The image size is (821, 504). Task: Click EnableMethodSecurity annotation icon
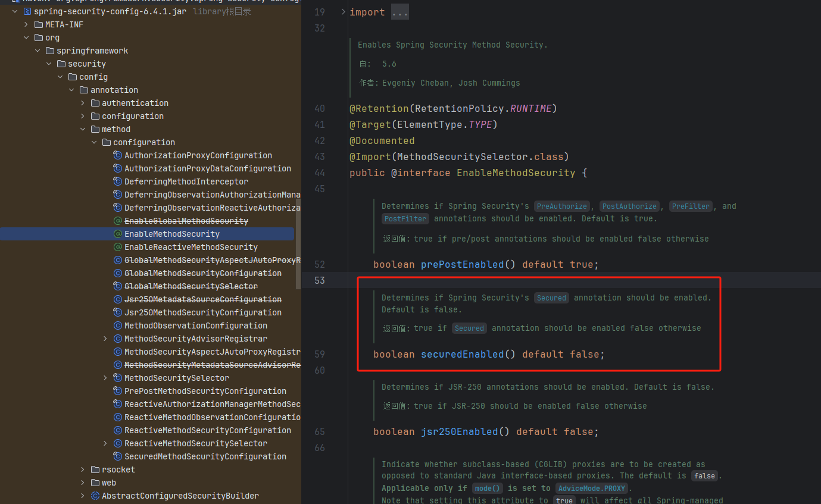pyautogui.click(x=118, y=234)
